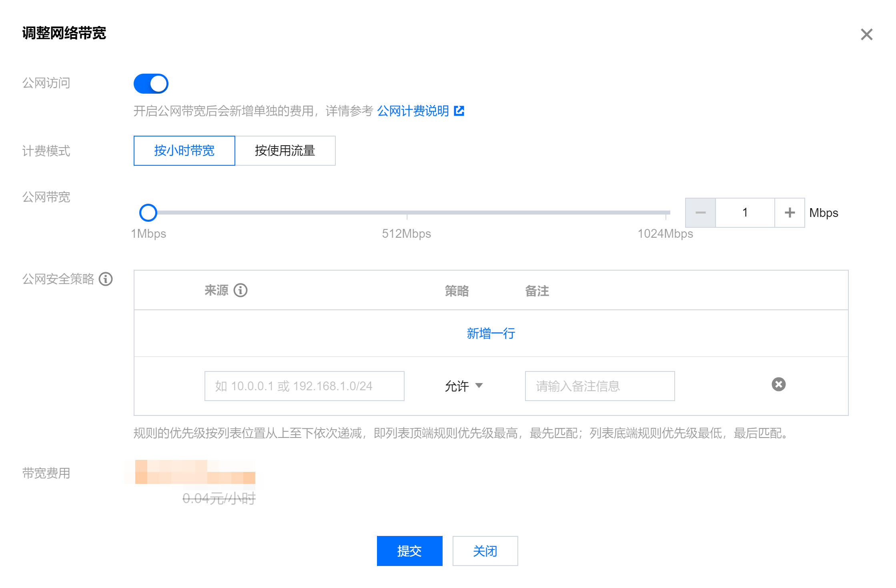Click the 备注 remark input field
Image resolution: width=896 pixels, height=588 pixels.
tap(599, 386)
